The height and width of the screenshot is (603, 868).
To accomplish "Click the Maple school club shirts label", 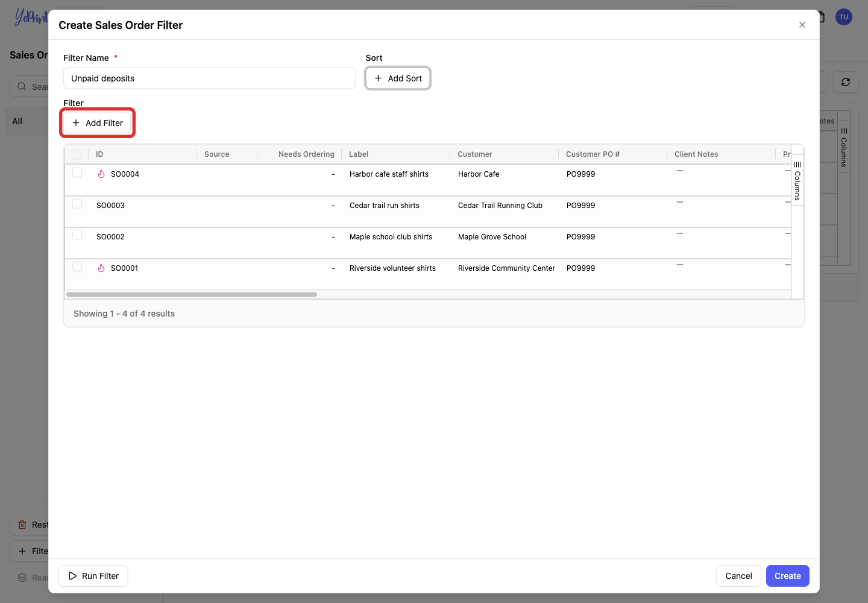I will pyautogui.click(x=391, y=237).
